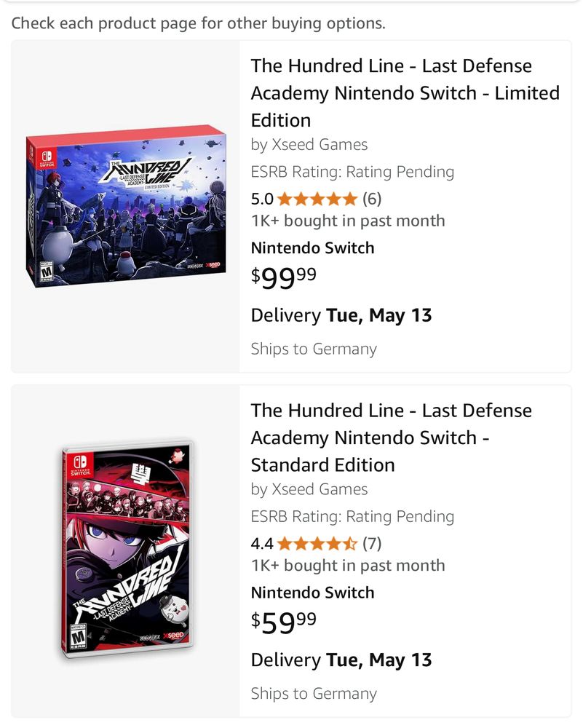The width and height of the screenshot is (583, 728).
Task: Click 'by Xseed Games' under Standard Edition
Action: [309, 489]
